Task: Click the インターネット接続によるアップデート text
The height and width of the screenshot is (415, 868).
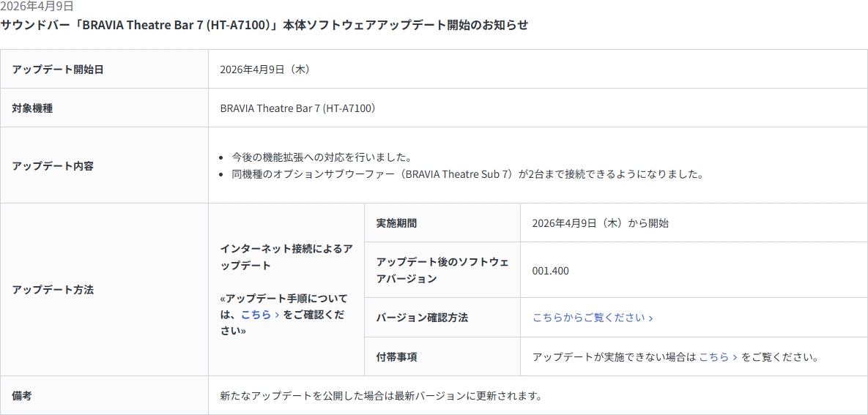Action: pyautogui.click(x=286, y=257)
